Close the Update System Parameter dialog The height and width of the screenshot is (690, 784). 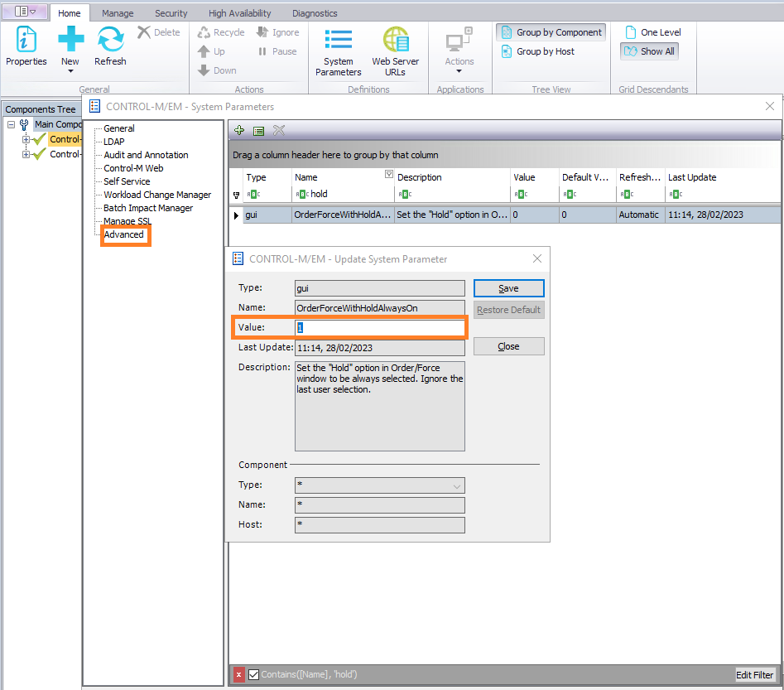[x=537, y=258]
